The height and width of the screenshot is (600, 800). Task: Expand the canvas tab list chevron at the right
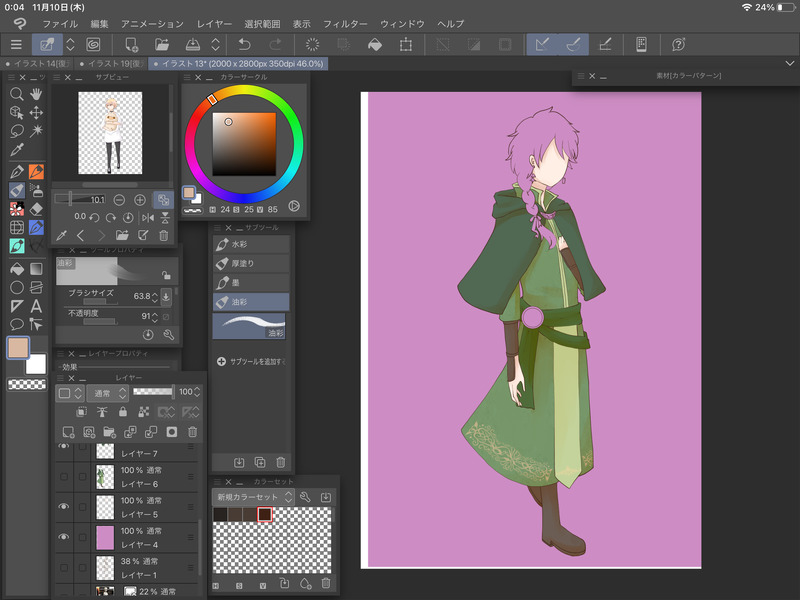click(x=789, y=63)
